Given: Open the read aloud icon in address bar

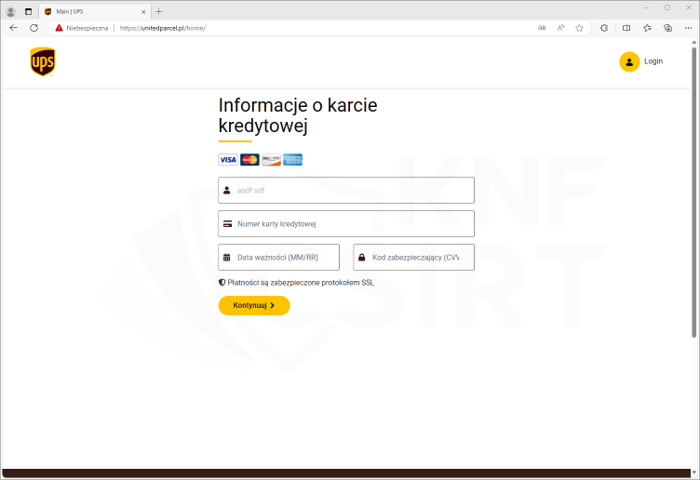Looking at the screenshot, I should (x=560, y=28).
